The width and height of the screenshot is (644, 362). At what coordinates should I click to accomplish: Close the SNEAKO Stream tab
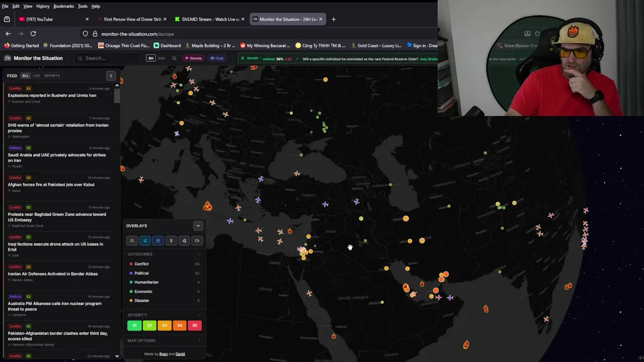[243, 19]
